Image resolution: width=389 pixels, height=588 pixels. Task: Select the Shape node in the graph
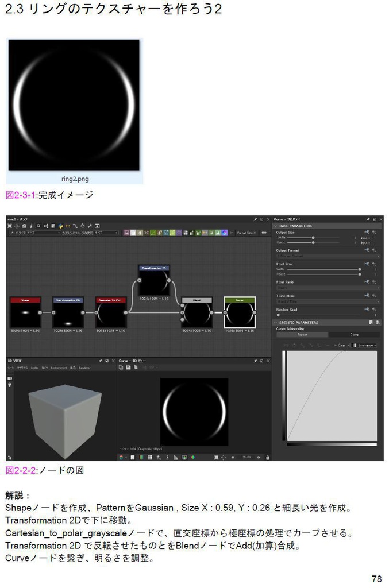[25, 312]
